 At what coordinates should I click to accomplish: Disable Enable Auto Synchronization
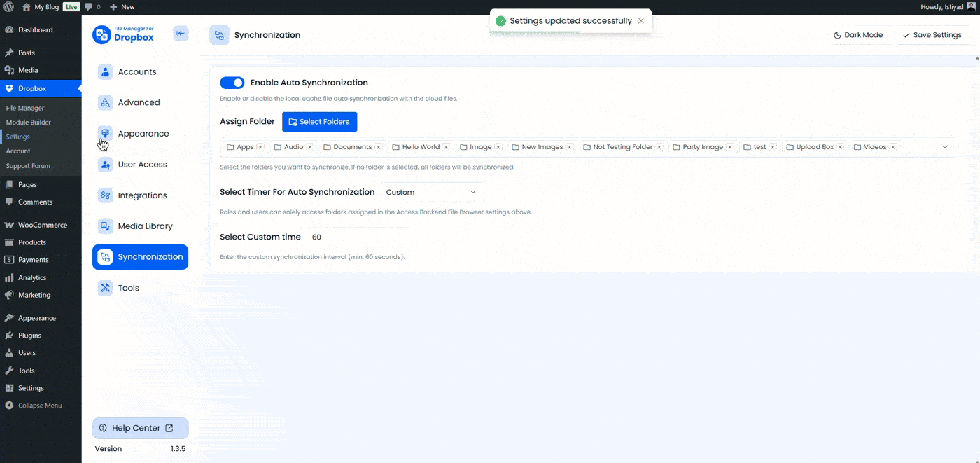pos(232,82)
